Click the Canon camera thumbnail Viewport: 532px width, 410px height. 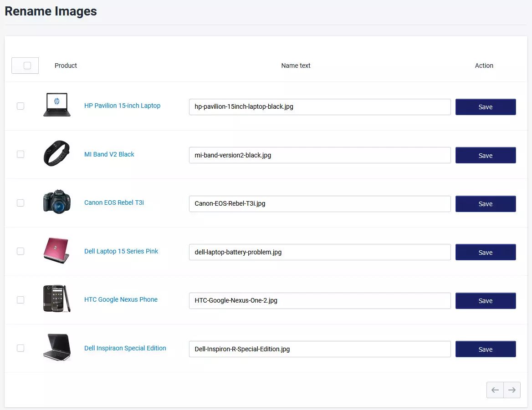point(57,202)
